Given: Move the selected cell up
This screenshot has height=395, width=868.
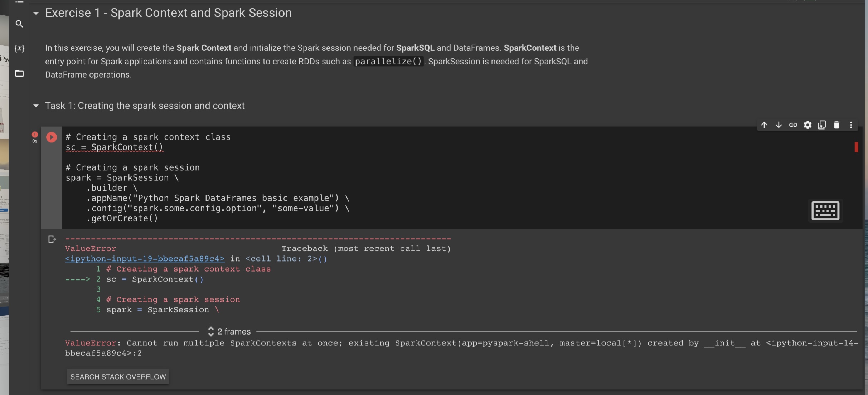Looking at the screenshot, I should click(x=765, y=125).
